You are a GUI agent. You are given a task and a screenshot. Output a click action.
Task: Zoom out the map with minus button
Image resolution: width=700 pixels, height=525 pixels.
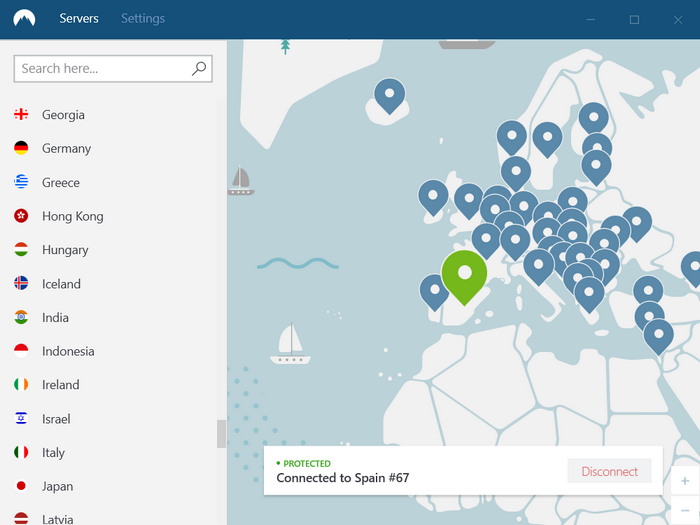click(x=685, y=510)
